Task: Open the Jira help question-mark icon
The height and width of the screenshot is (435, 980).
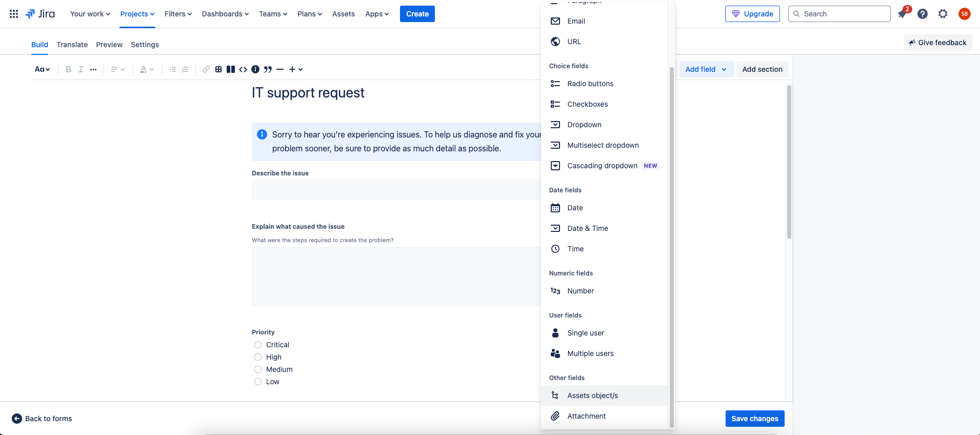Action: pos(923,14)
